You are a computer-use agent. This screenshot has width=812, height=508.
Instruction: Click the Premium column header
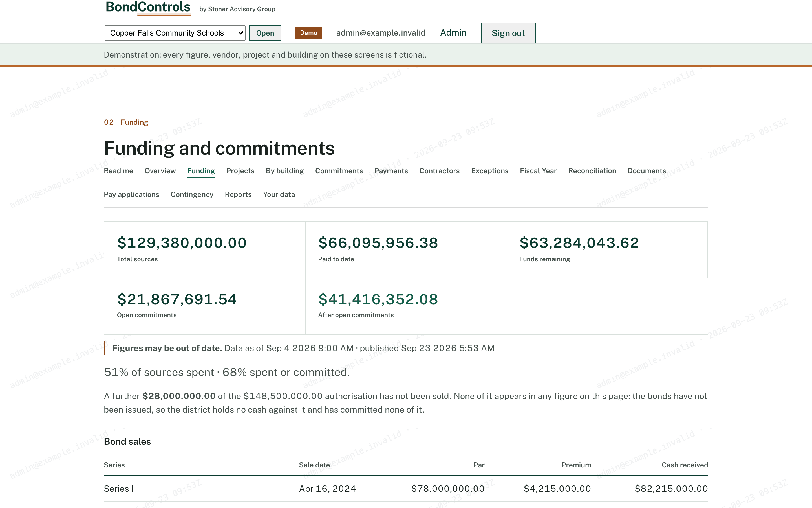click(576, 465)
